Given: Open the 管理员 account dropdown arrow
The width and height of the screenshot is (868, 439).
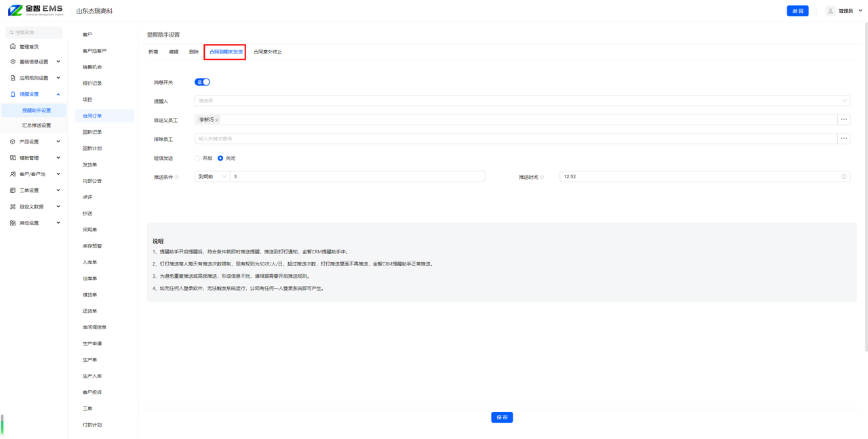Looking at the screenshot, I should pyautogui.click(x=861, y=11).
